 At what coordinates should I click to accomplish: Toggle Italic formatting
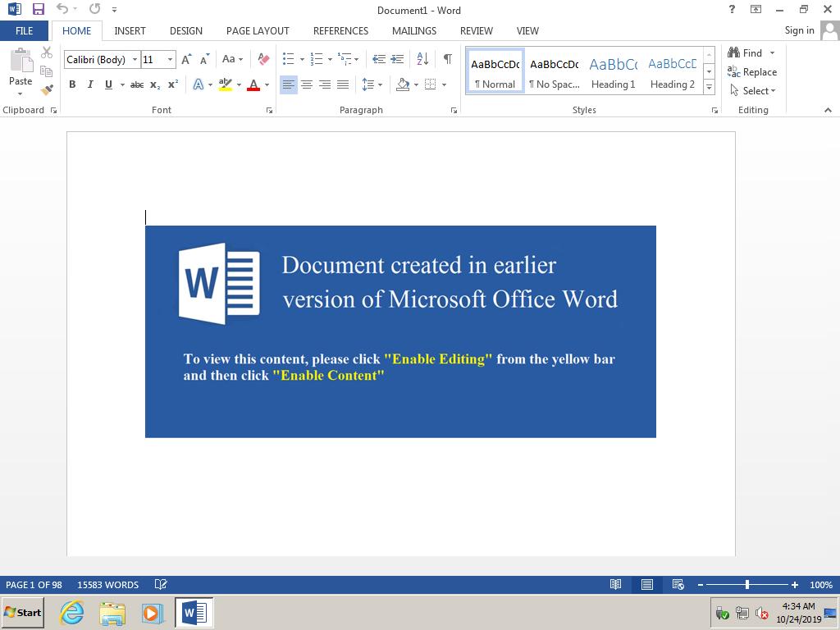pyautogui.click(x=90, y=84)
